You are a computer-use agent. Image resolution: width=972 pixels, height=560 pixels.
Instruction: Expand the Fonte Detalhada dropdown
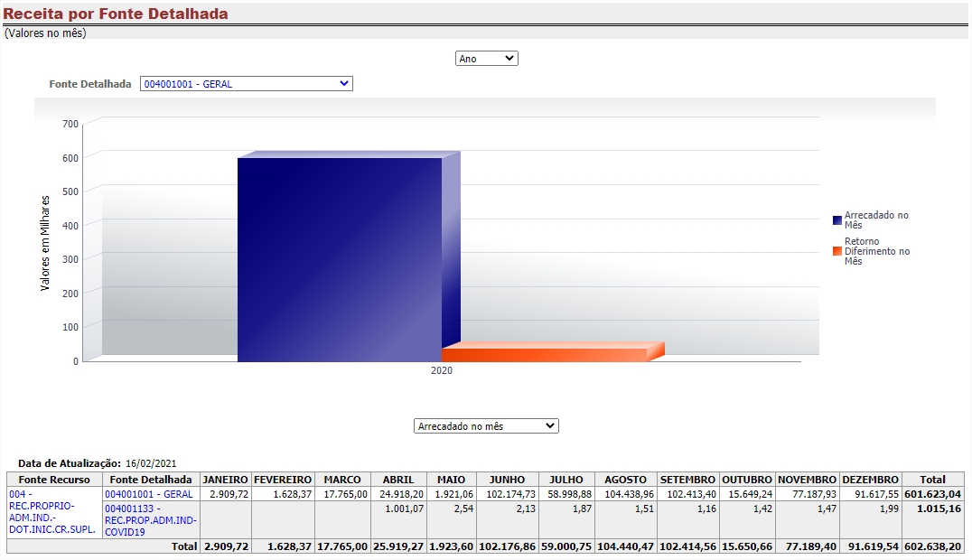[246, 84]
